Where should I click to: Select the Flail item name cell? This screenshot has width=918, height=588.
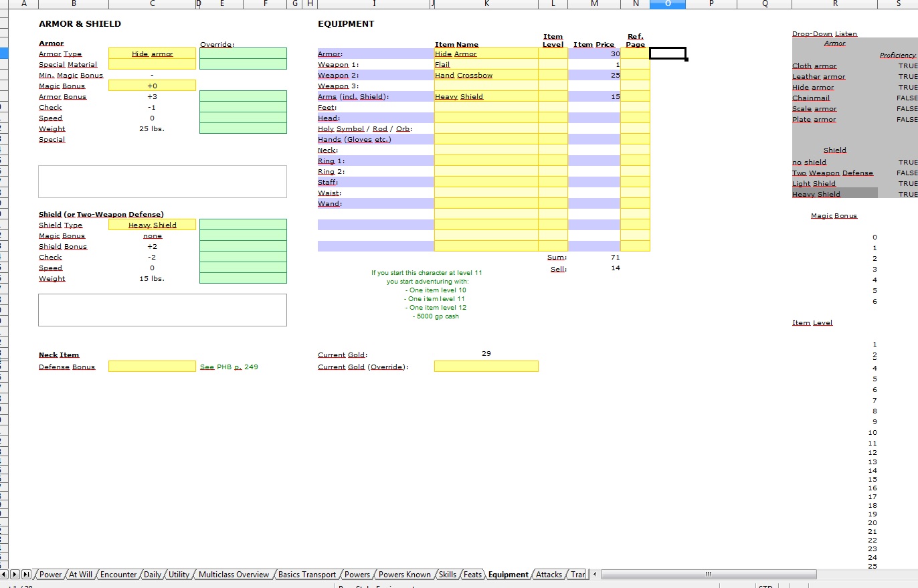pyautogui.click(x=486, y=64)
